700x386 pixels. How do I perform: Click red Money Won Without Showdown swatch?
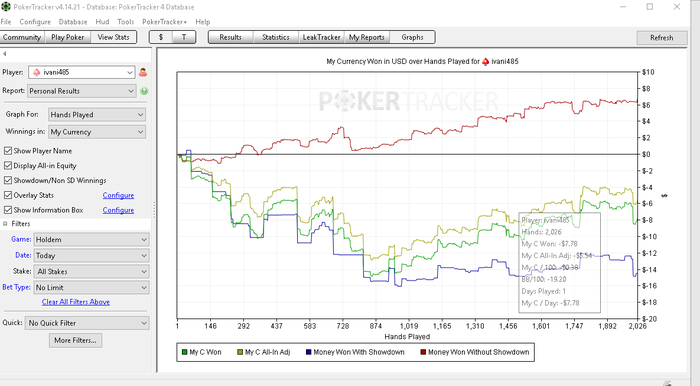[x=423, y=352]
